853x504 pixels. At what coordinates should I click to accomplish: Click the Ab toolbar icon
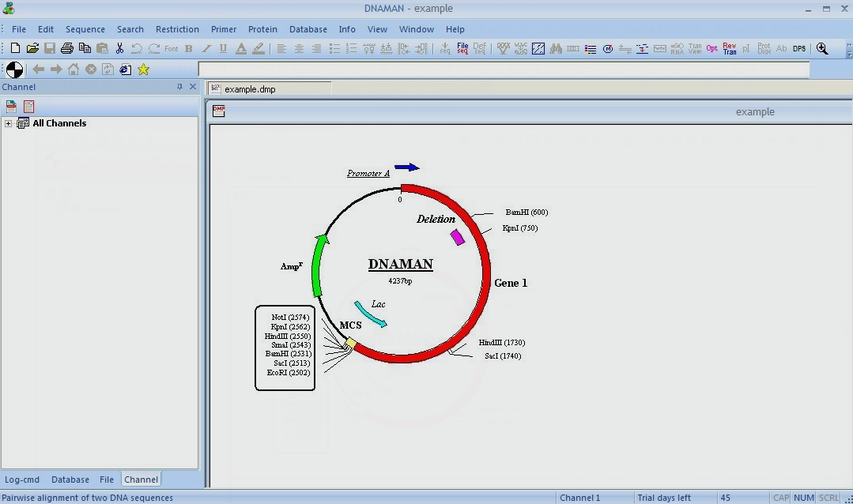coord(781,48)
